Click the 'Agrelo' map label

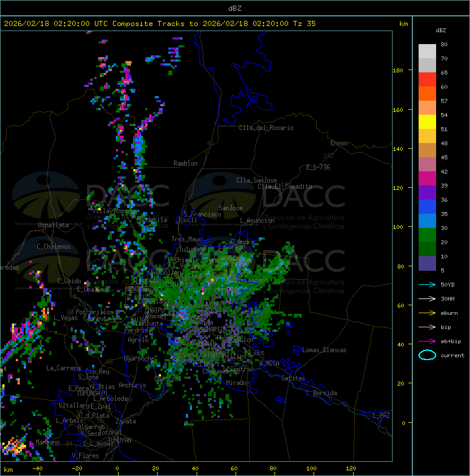coord(138,340)
